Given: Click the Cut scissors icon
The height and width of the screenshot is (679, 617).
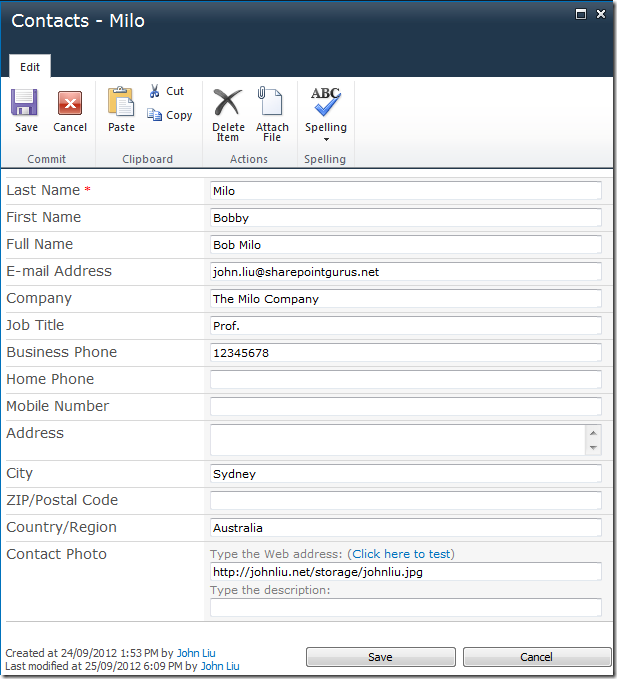Looking at the screenshot, I should 155,91.
